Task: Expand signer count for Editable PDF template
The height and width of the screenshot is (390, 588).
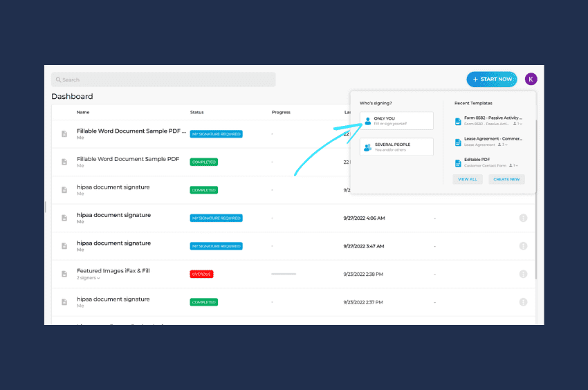Action: [514, 165]
